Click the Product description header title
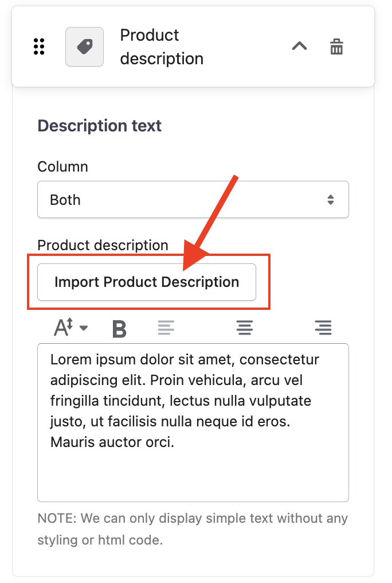This screenshot has height=583, width=392. 161,46
